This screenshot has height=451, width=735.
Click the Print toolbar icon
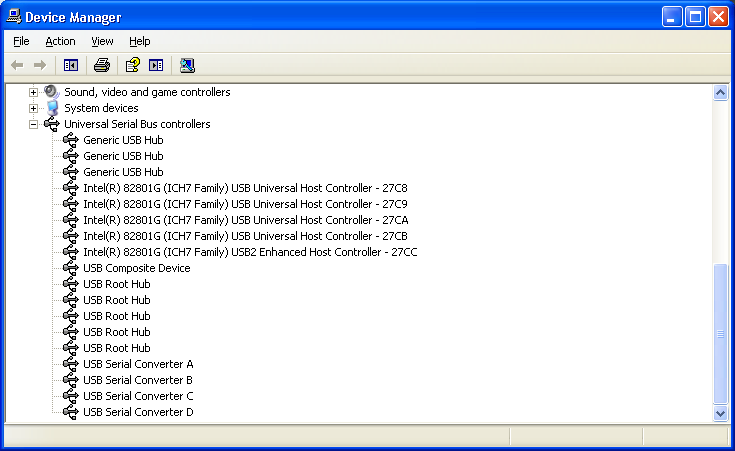click(x=102, y=65)
